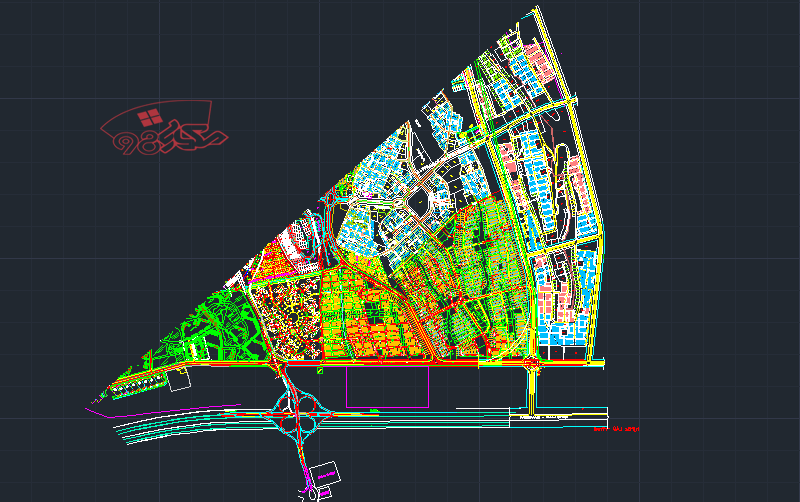The height and width of the screenshot is (502, 800).
Task: Select the circular plaza pattern in the map
Action: tap(293, 318)
